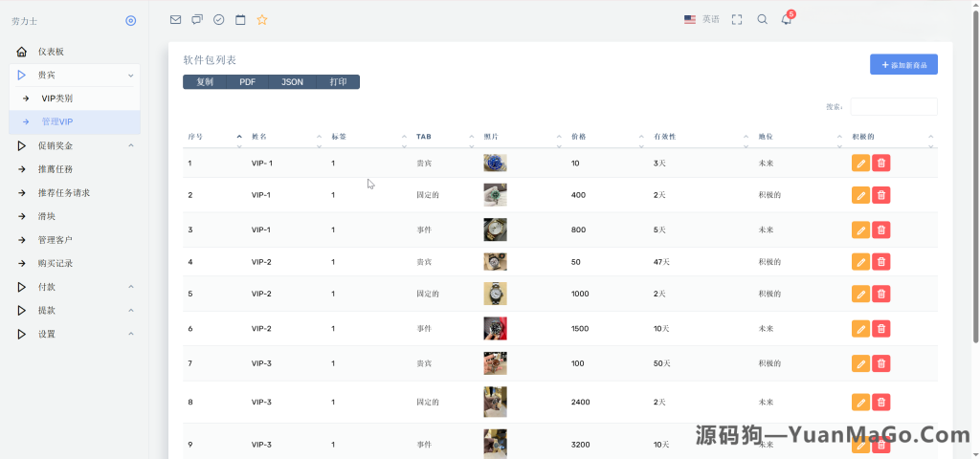Delete row 2 priced 400
The height and width of the screenshot is (459, 980).
[881, 195]
